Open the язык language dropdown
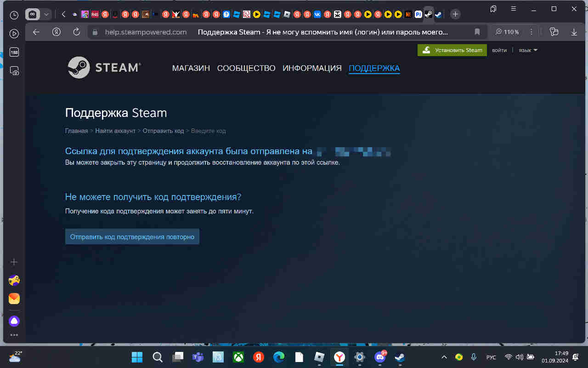588x368 pixels. click(x=528, y=50)
